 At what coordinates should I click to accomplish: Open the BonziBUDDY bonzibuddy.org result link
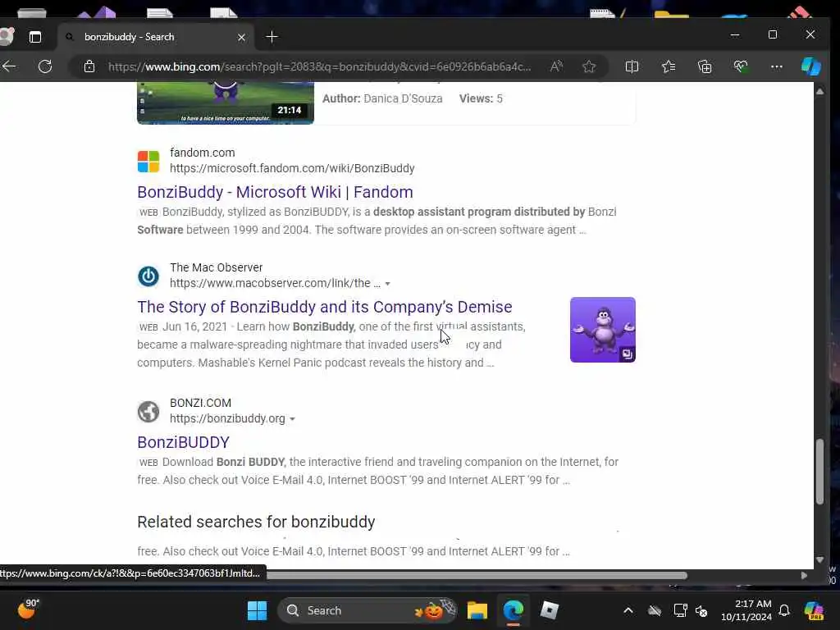pyautogui.click(x=183, y=442)
